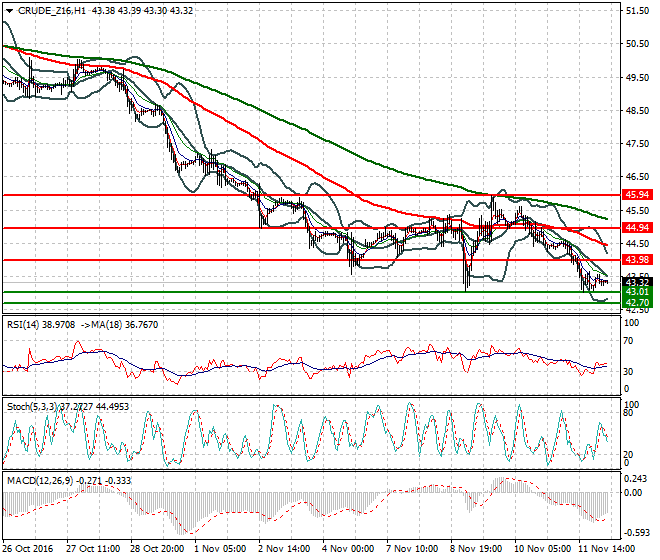Click the 1 Nov 05:00 time label

point(220,549)
